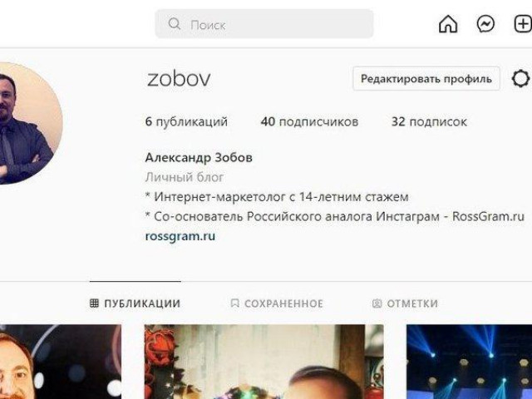Open Messenger direct messages icon
Viewport: 532px width, 399px height.
[485, 24]
